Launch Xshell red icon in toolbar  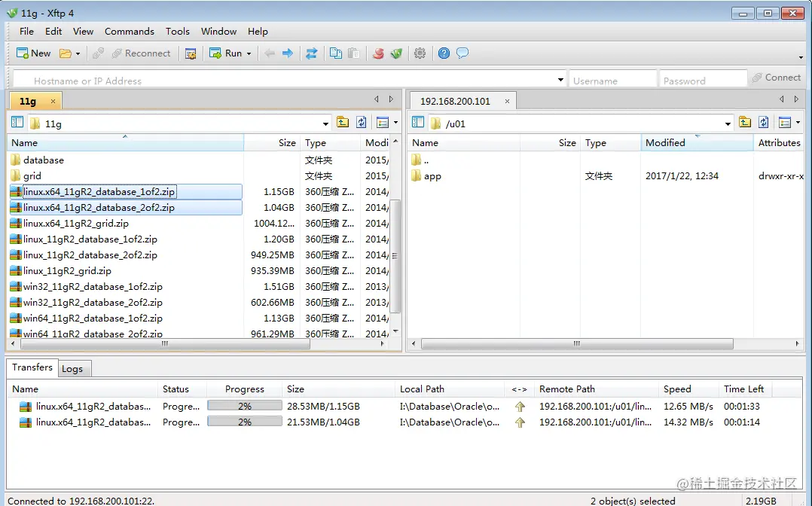[379, 53]
